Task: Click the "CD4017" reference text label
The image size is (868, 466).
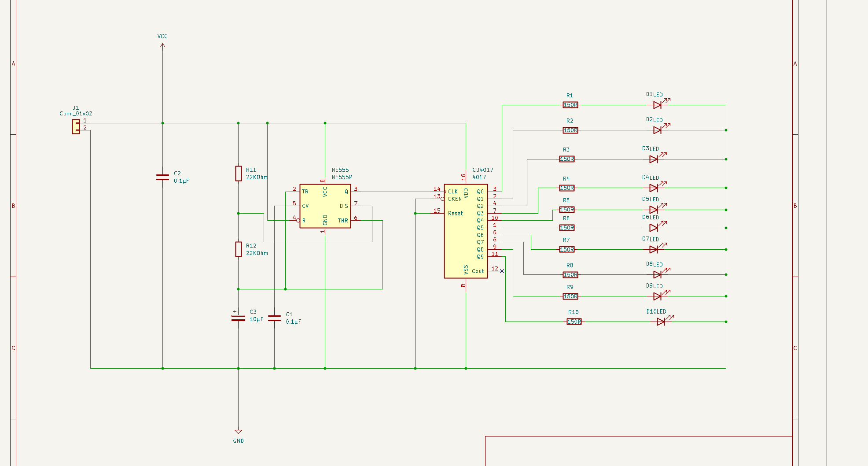Action: click(483, 170)
